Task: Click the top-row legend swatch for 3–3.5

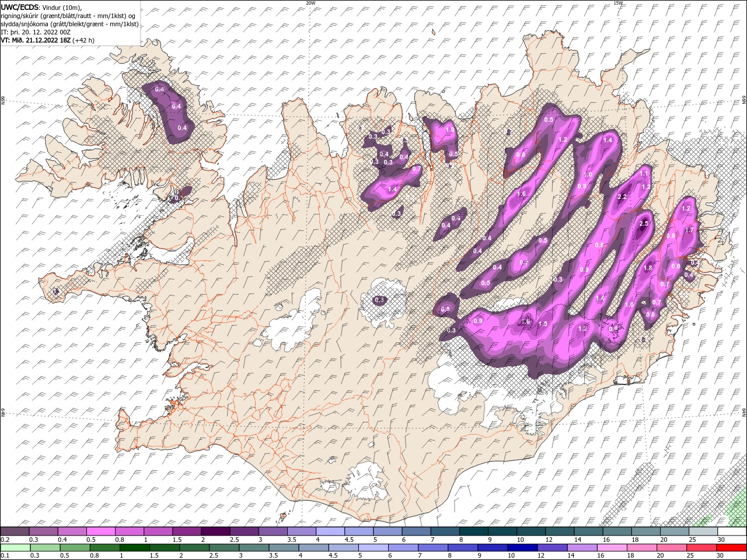Action: click(273, 531)
